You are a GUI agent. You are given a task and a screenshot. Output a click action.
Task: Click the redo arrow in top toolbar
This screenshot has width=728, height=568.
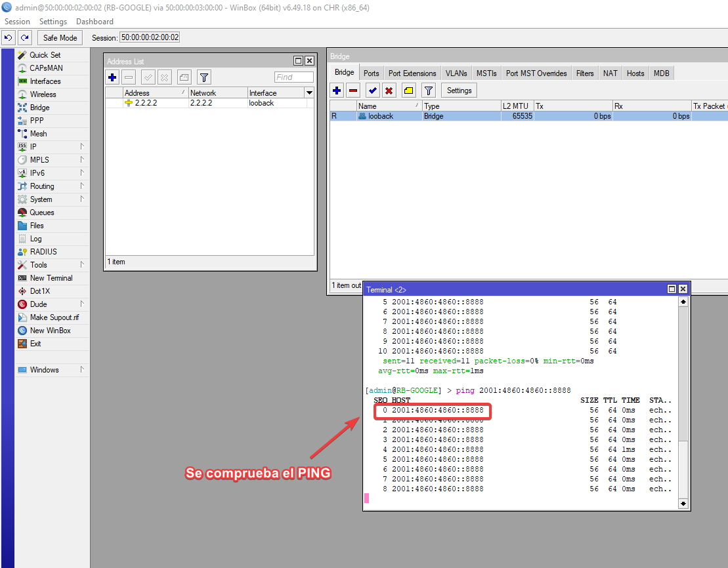25,37
